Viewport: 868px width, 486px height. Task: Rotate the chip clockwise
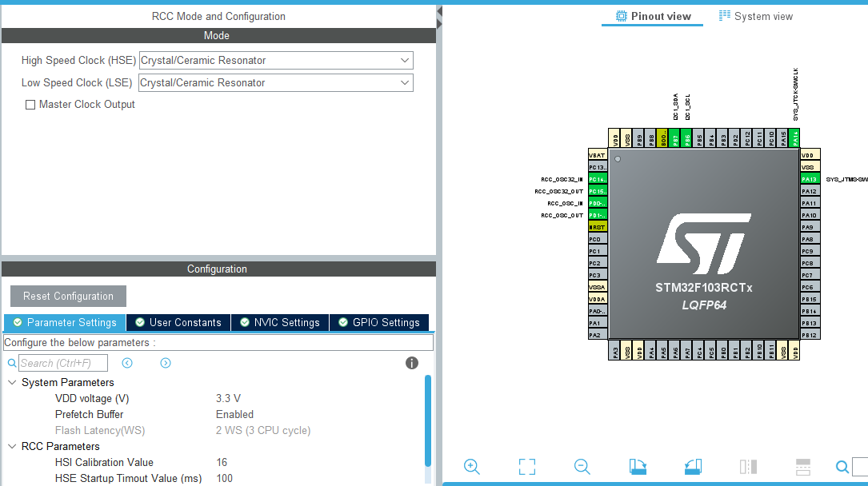point(638,467)
